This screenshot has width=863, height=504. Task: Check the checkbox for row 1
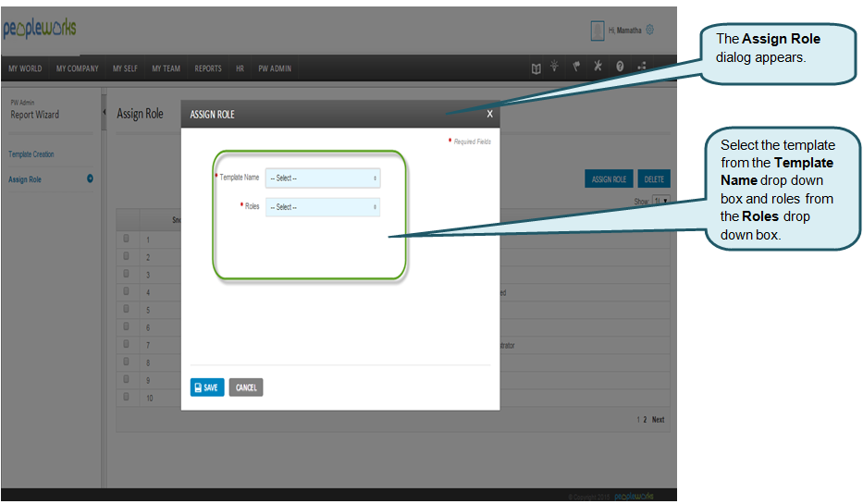click(x=127, y=238)
